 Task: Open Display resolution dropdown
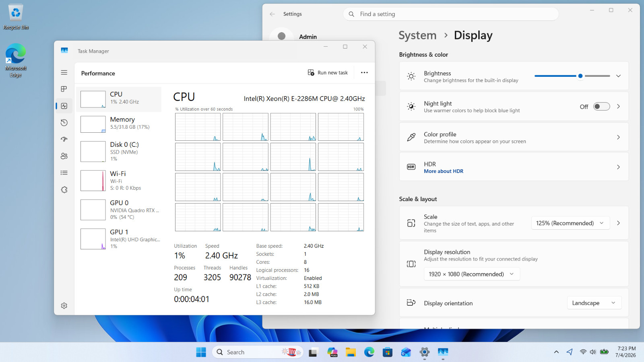(472, 274)
